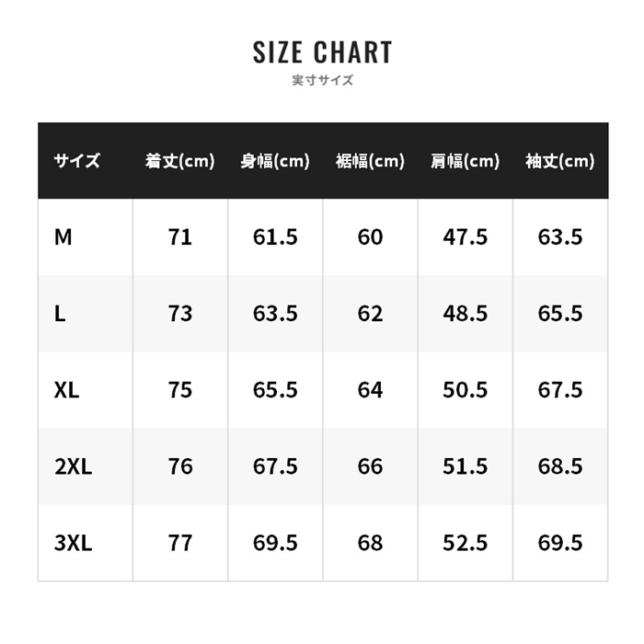
Task: Click the 実寸サイズ subtitle text
Action: click(322, 80)
